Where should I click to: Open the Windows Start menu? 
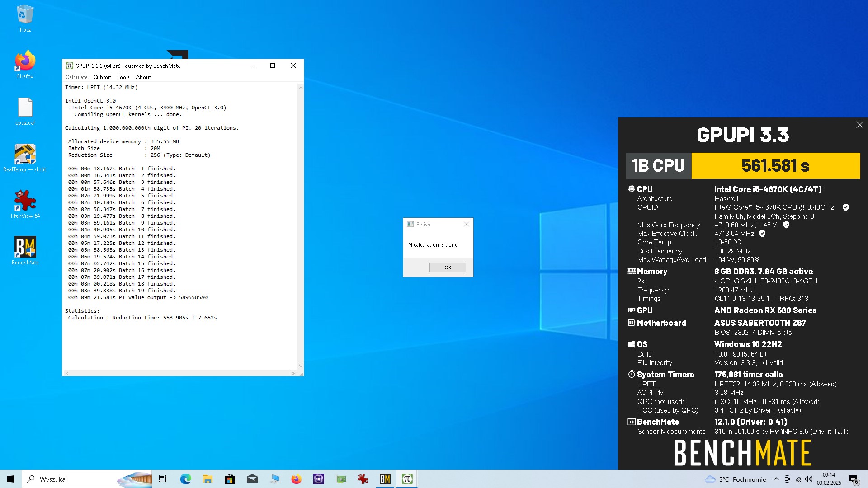point(11,479)
